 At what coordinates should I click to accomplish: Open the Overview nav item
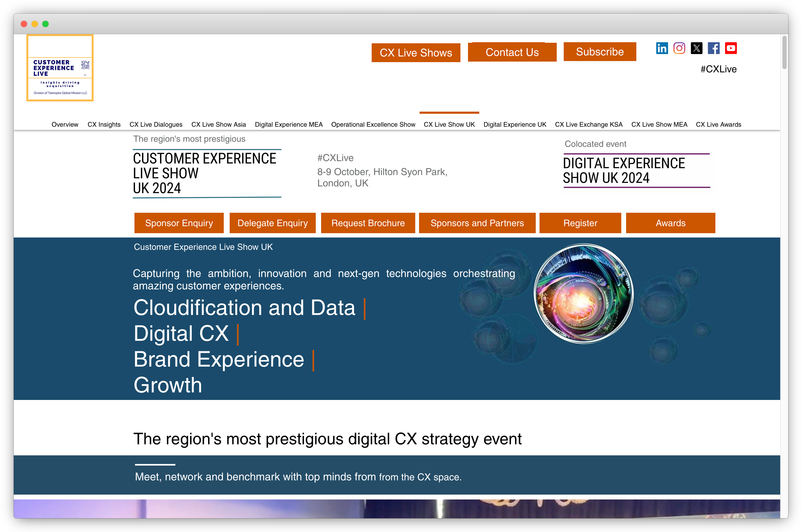(x=65, y=125)
